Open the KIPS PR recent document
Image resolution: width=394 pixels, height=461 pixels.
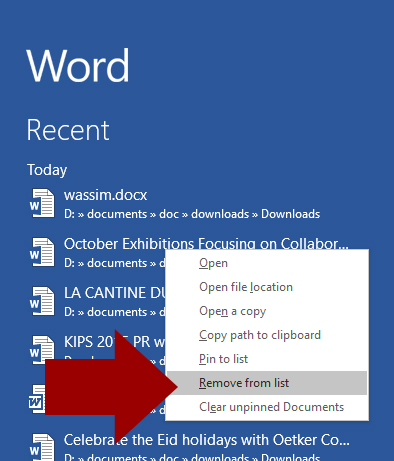(114, 342)
